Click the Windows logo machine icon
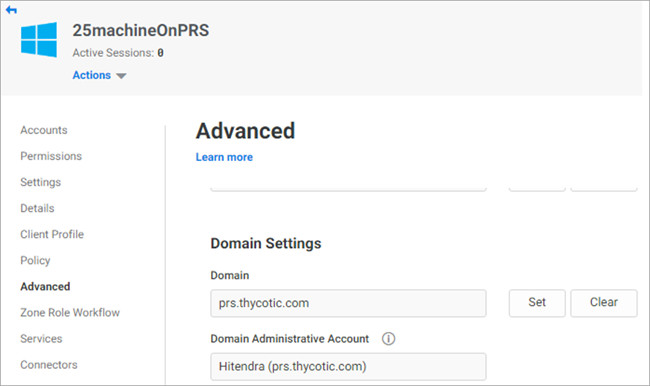Screen dimensions: 650x386 pyautogui.click(x=39, y=40)
